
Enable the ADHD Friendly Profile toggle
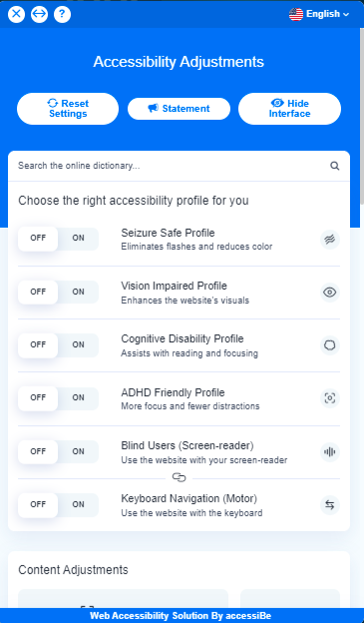[x=78, y=398]
